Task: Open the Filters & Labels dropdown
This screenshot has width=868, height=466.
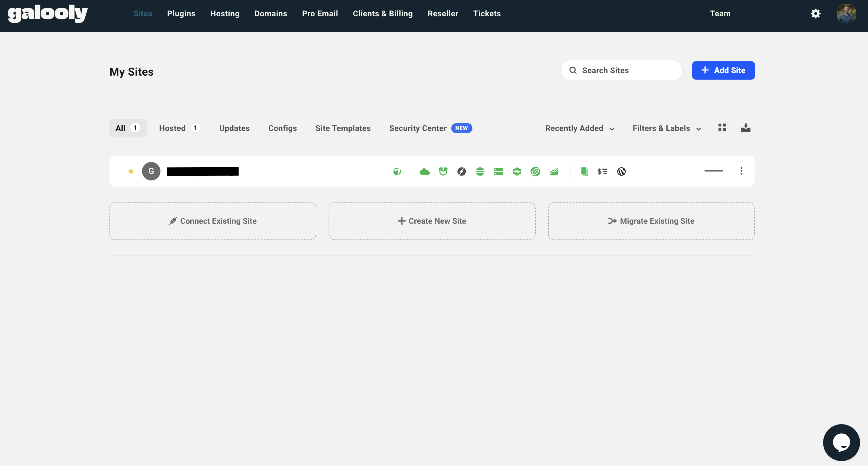Action: [666, 128]
